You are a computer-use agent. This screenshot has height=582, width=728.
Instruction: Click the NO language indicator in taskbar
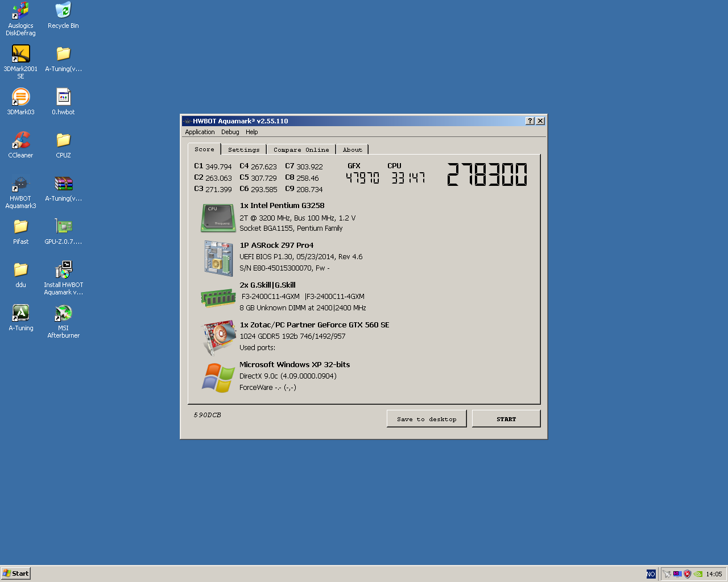[651, 574]
